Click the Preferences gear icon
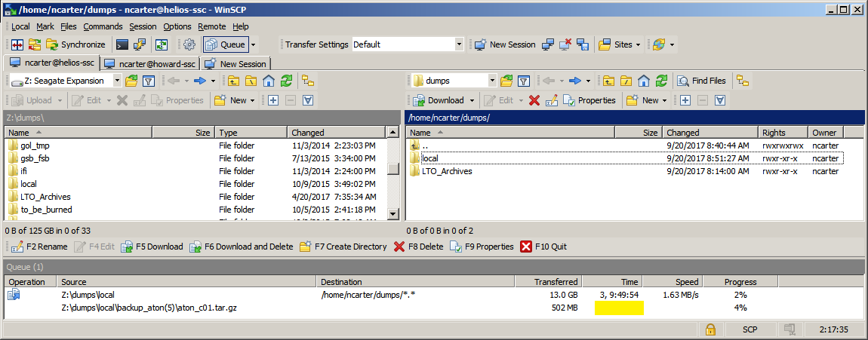Screen dimensions: 868x340 189,44
